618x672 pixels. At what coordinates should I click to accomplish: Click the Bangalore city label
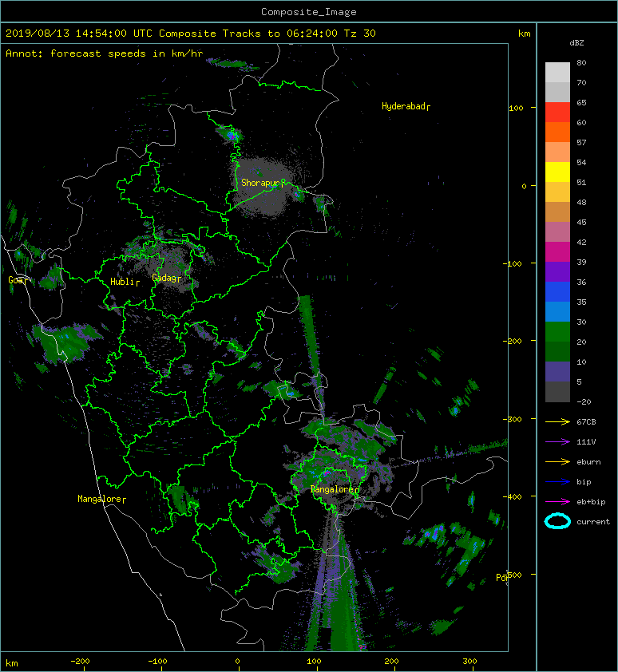tap(332, 489)
